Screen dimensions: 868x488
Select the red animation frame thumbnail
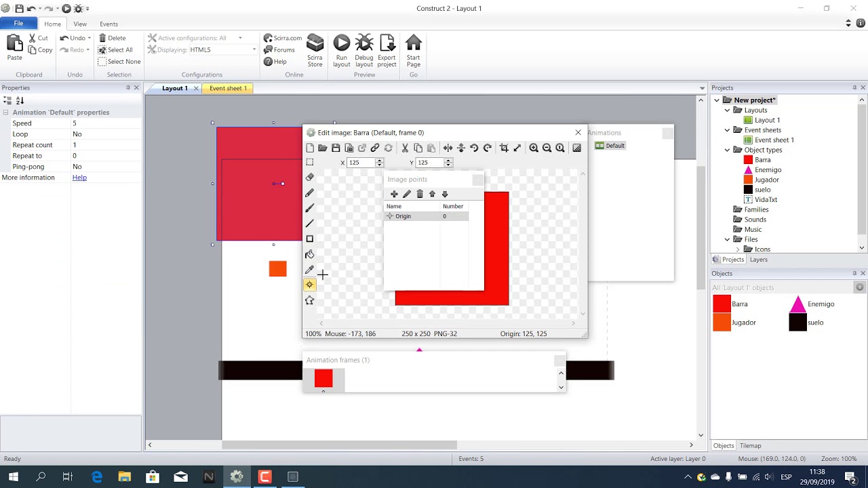point(323,379)
